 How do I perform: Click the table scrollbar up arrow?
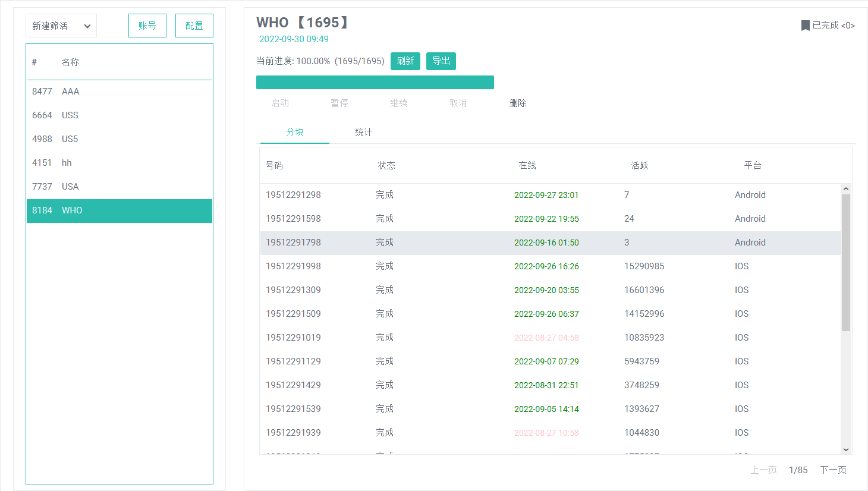coord(846,189)
